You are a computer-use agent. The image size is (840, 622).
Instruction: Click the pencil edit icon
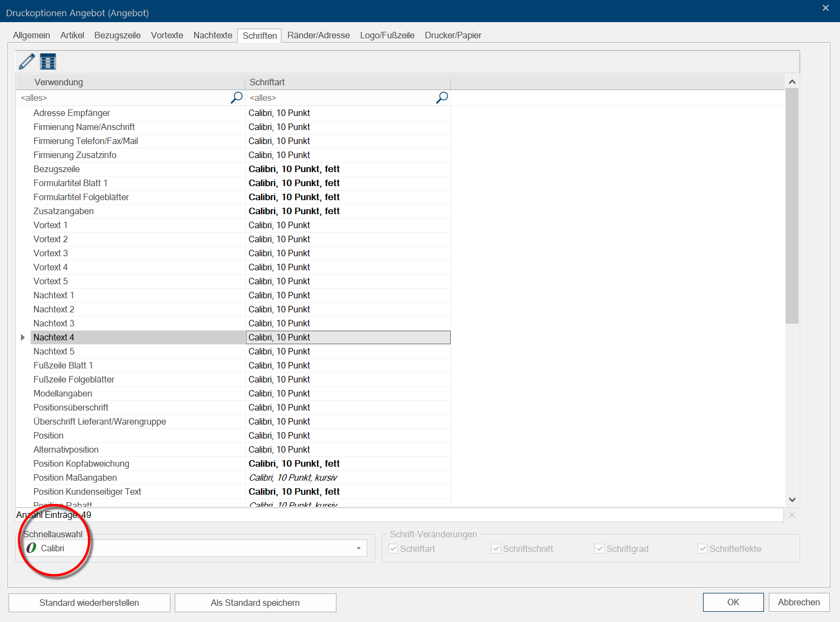[x=26, y=61]
